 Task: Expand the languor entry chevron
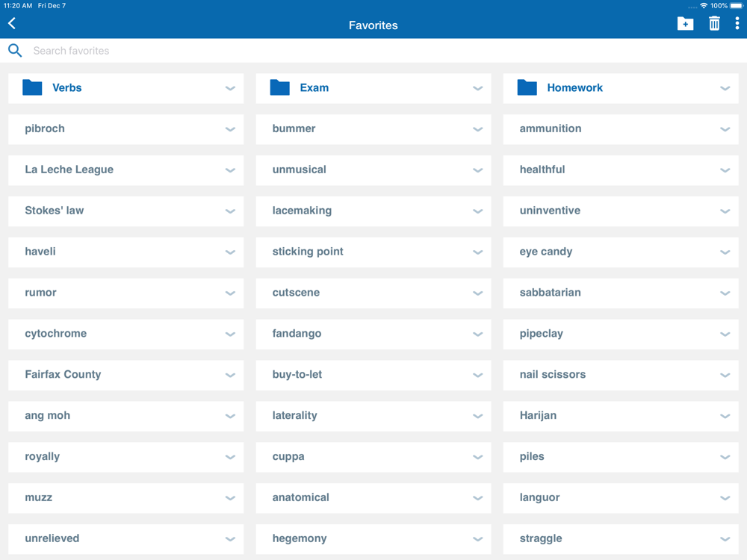725,498
